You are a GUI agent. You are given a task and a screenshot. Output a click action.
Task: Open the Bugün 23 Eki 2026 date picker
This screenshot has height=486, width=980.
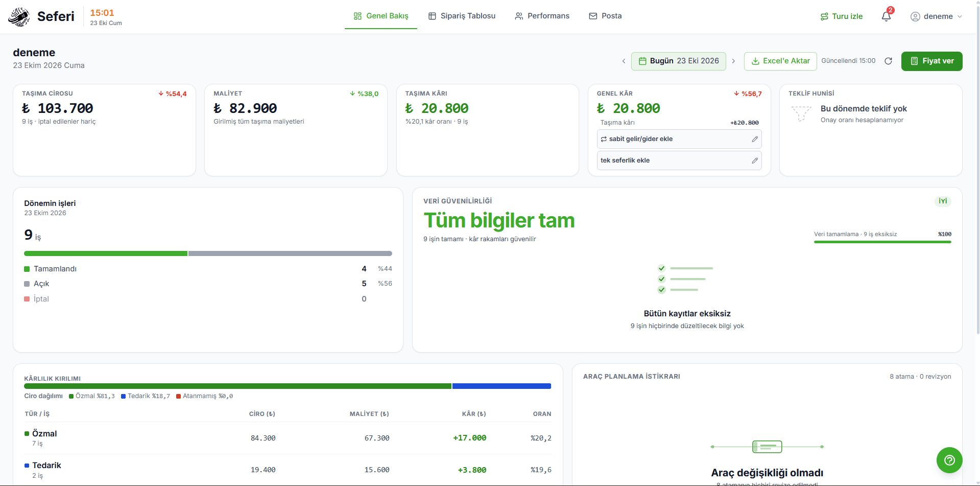pos(679,61)
